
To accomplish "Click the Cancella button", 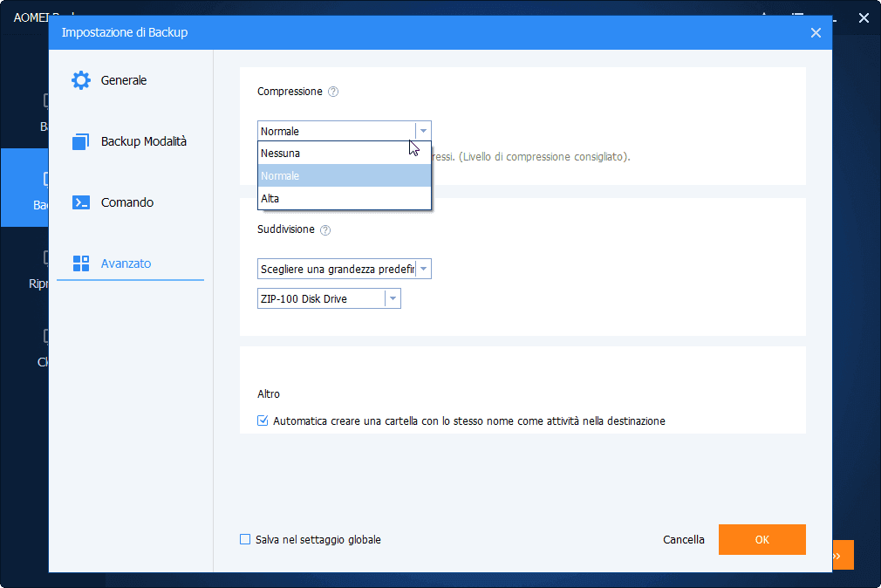I will click(683, 540).
